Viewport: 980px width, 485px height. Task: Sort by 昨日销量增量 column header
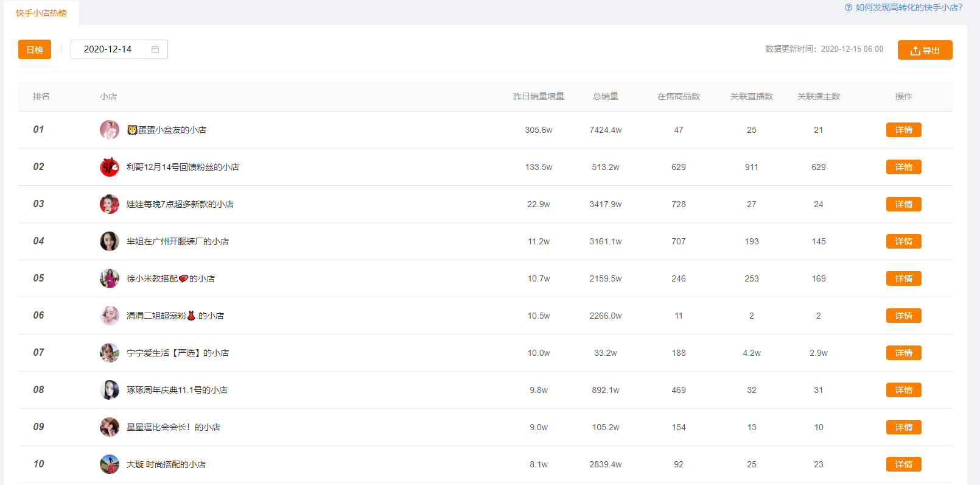[x=539, y=96]
